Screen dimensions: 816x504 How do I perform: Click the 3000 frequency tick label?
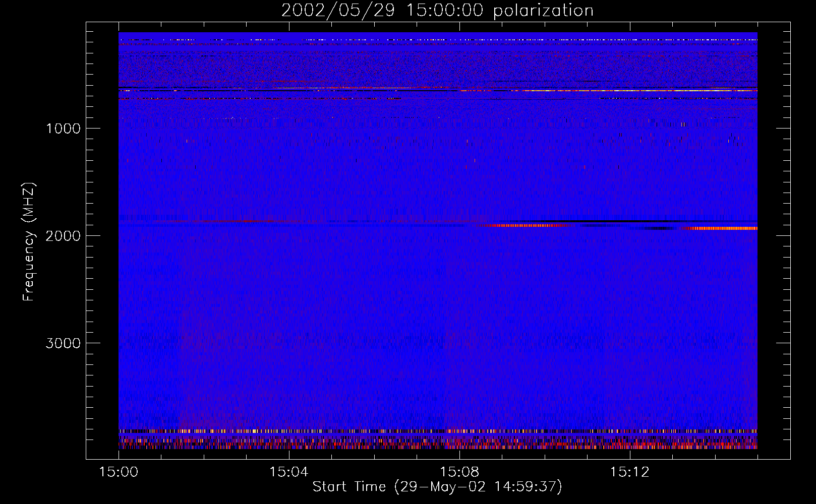(64, 343)
